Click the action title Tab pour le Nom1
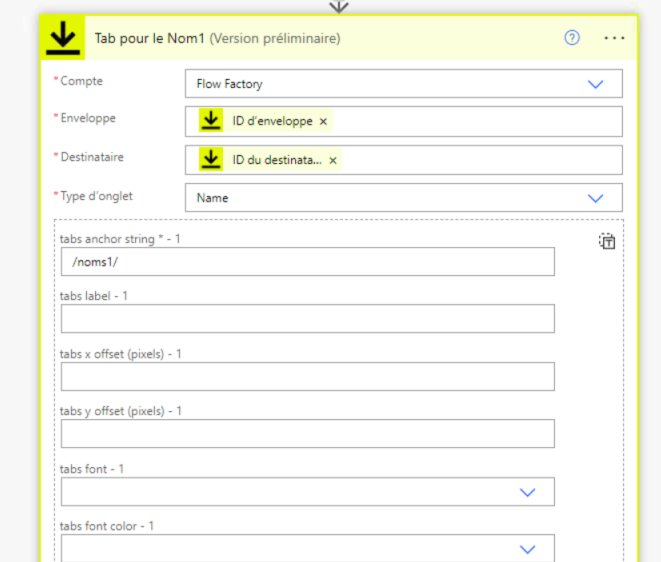 click(149, 39)
